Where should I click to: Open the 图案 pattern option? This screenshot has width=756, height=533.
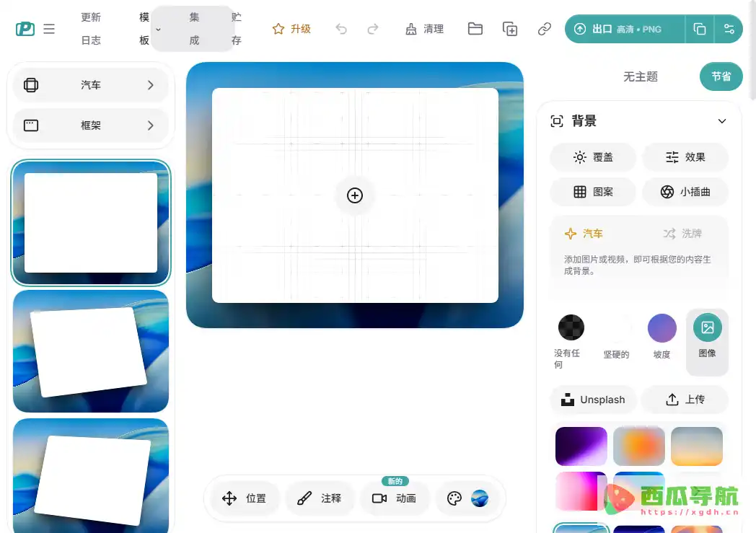point(593,192)
